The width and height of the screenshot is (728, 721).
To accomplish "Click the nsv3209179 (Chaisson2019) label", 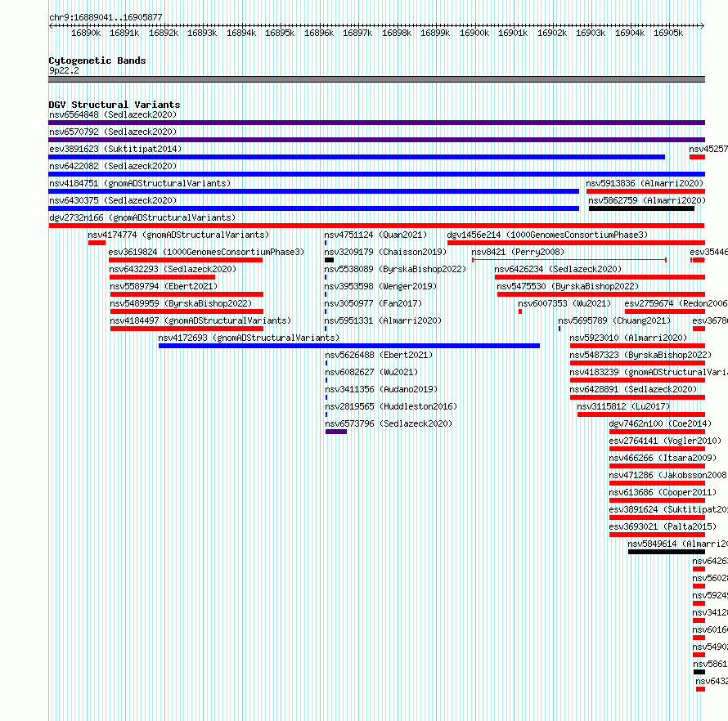I will pyautogui.click(x=385, y=252).
